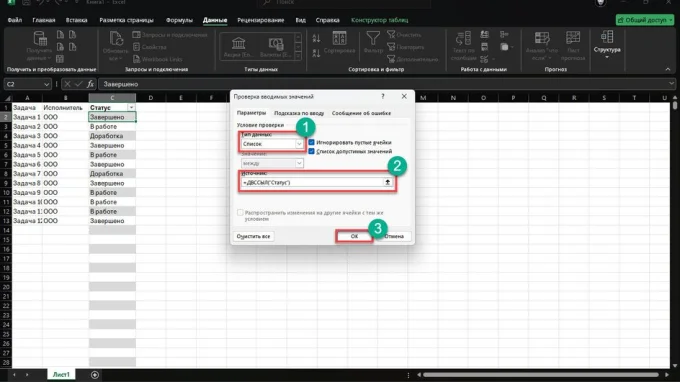Click the Получить данные database icon

point(40,38)
